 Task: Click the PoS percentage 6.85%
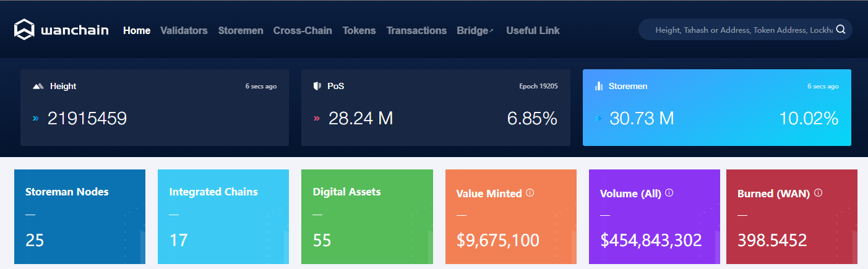(532, 118)
